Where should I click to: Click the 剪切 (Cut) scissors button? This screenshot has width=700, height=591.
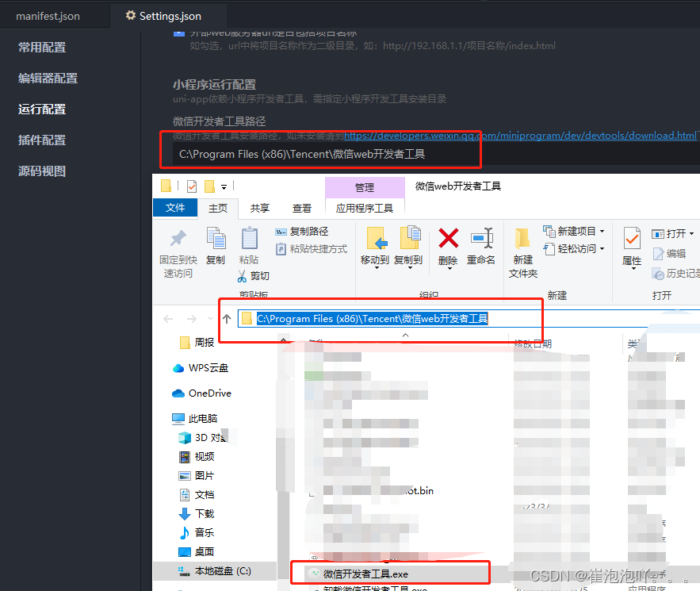pos(254,275)
